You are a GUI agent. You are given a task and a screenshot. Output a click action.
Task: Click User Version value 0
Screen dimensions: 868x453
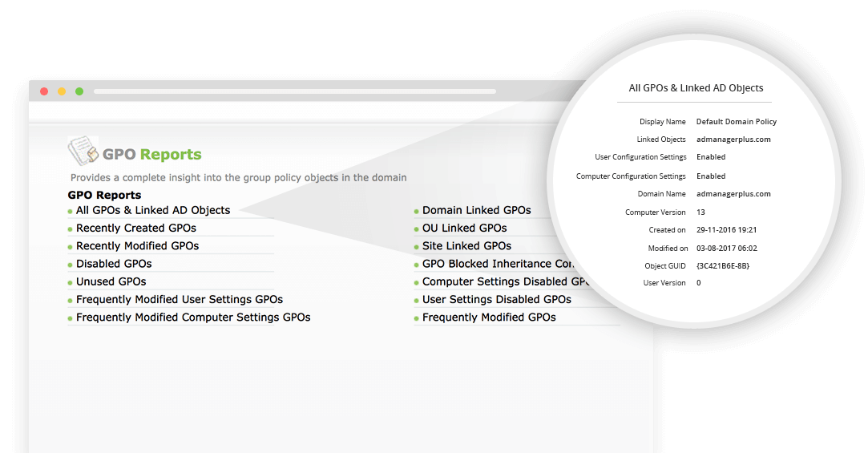tap(699, 283)
